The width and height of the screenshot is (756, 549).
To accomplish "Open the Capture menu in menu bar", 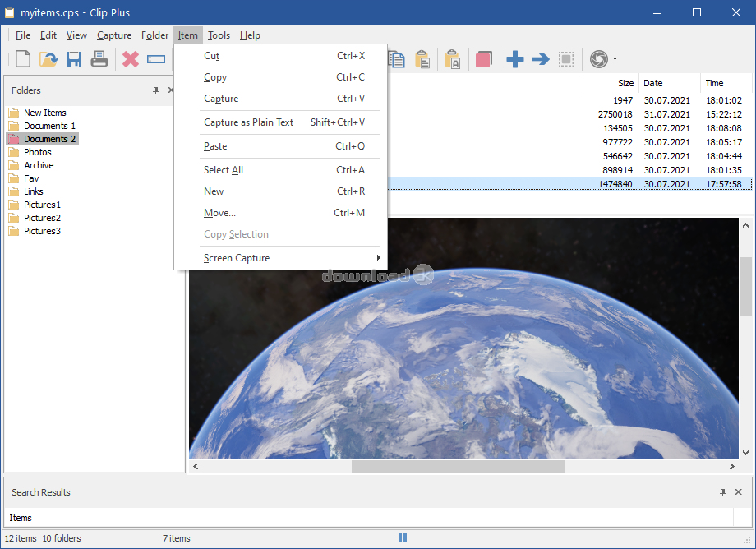I will pyautogui.click(x=114, y=35).
